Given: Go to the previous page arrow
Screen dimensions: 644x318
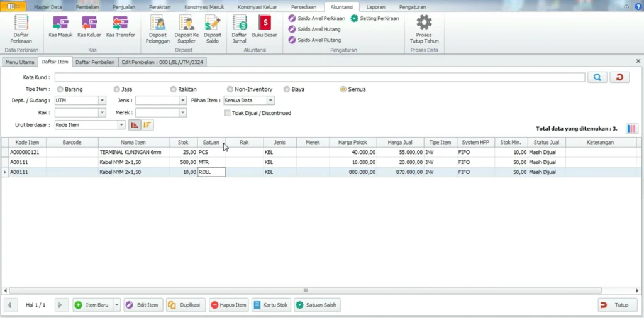Looking at the screenshot, I should click(9, 305).
